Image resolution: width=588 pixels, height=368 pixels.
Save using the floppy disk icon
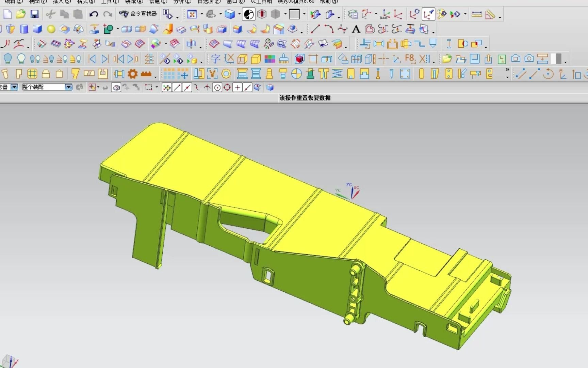[x=34, y=14]
